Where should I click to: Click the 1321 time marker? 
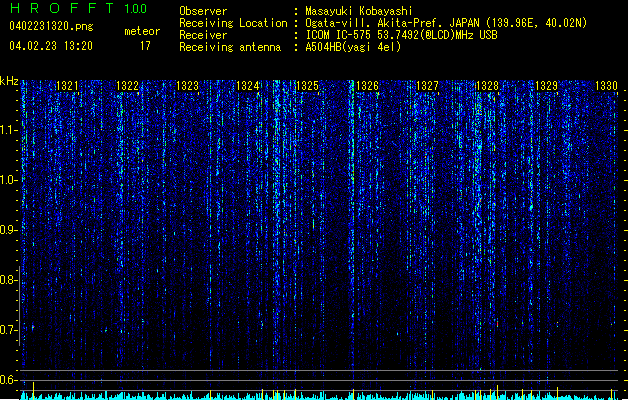click(x=67, y=86)
